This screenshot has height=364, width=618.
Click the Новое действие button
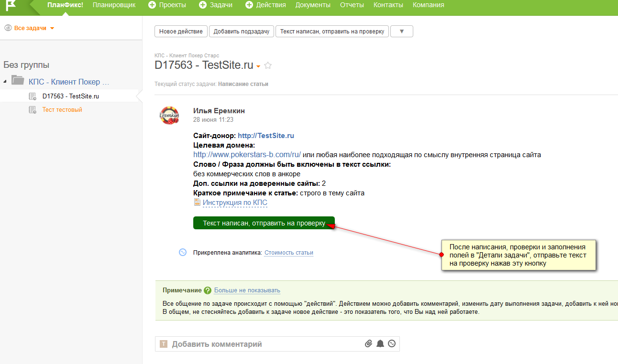click(181, 32)
